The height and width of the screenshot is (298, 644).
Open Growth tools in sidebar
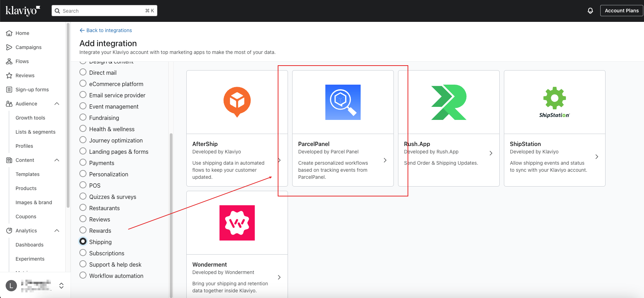click(30, 118)
